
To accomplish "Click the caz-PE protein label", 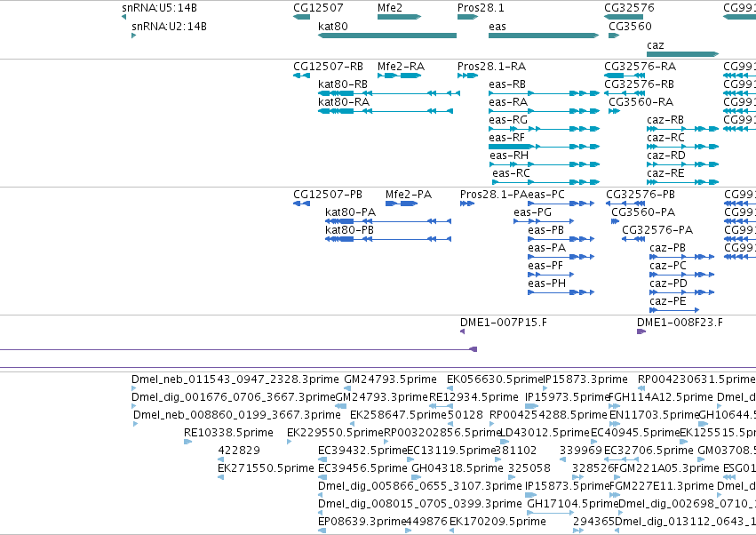I will [x=667, y=301].
